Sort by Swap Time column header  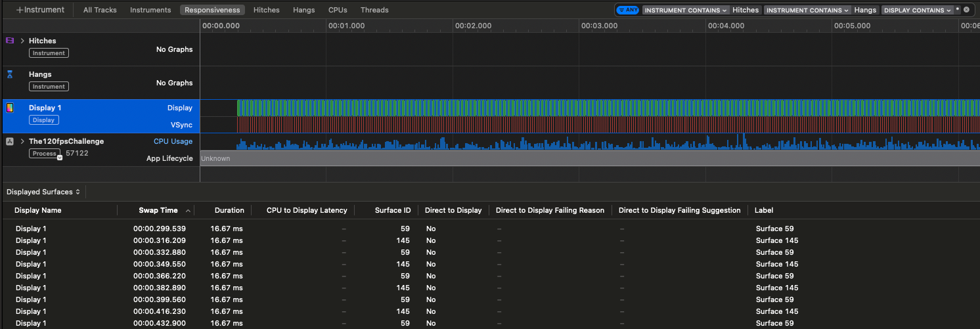pos(158,210)
